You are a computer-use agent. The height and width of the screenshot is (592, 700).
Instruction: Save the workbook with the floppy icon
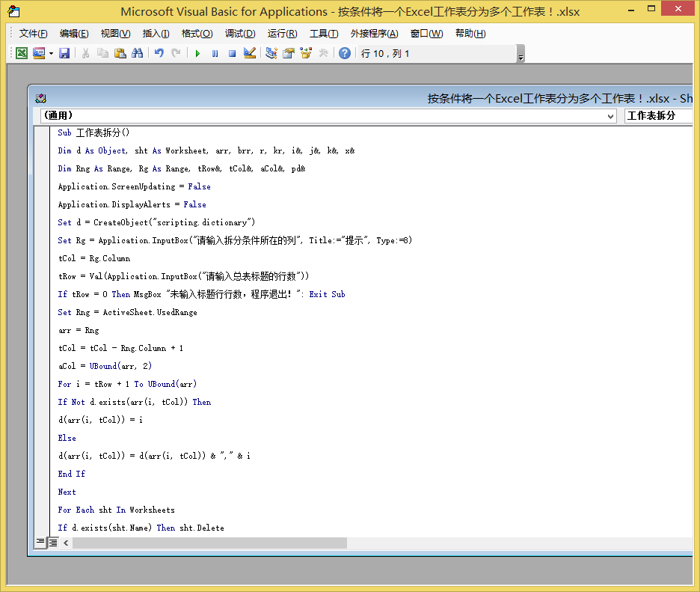(64, 54)
